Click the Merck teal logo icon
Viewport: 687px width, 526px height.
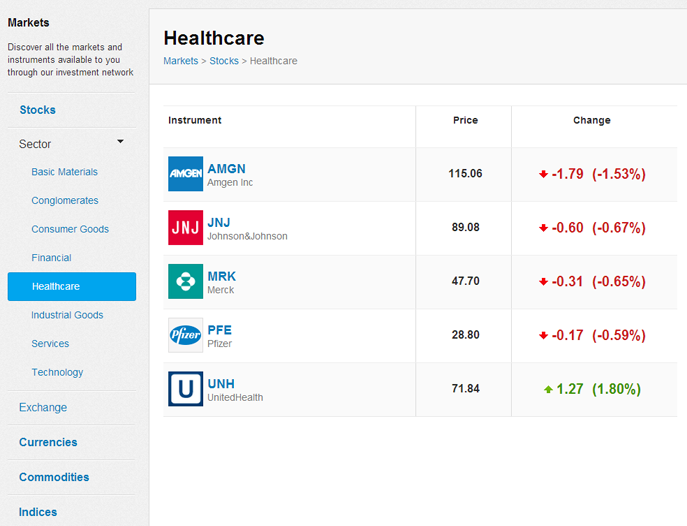click(185, 281)
